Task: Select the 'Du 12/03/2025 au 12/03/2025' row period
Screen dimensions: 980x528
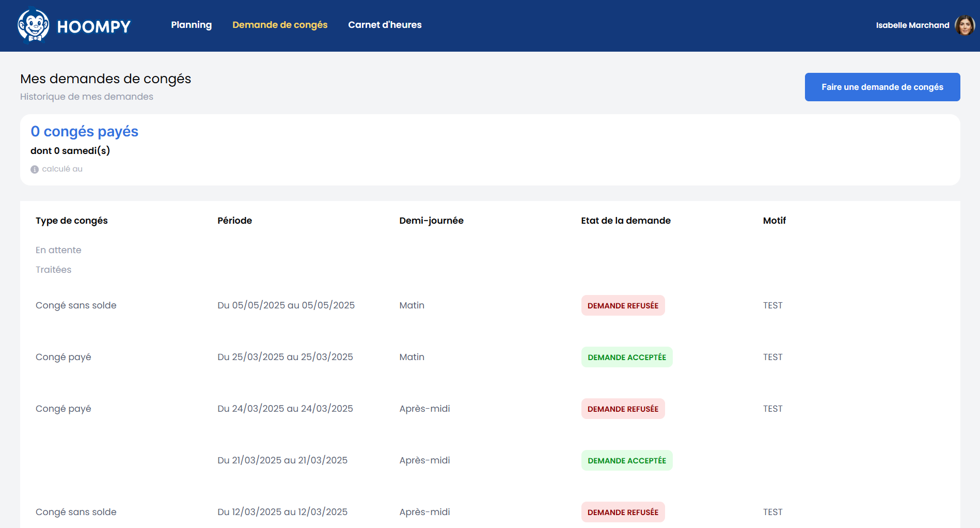Action: (282, 512)
